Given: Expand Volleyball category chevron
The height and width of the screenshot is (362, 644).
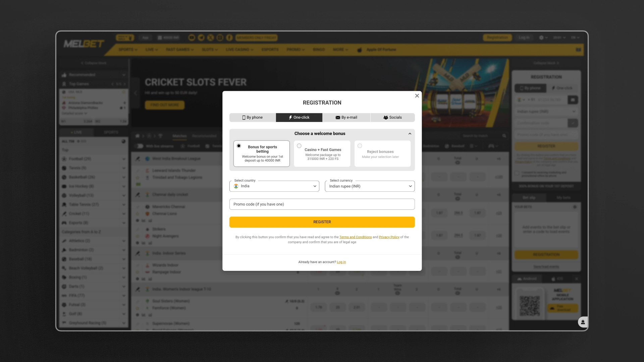Looking at the screenshot, I should tap(124, 195).
